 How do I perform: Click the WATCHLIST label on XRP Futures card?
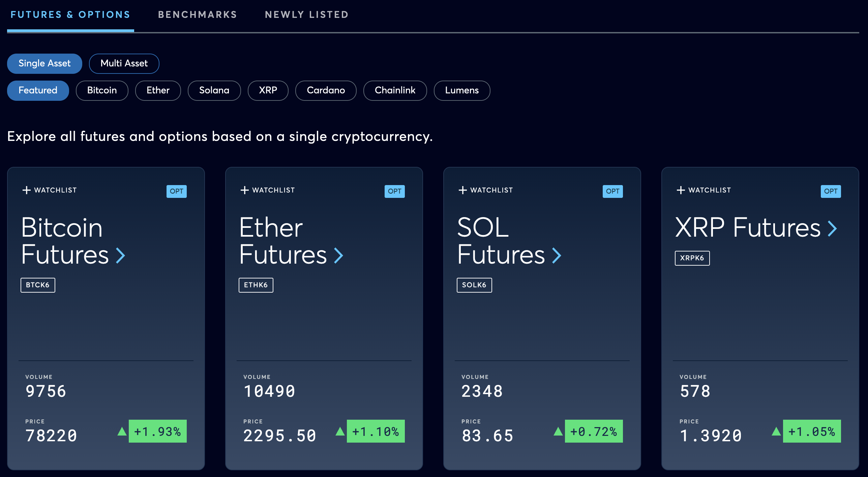click(x=710, y=190)
